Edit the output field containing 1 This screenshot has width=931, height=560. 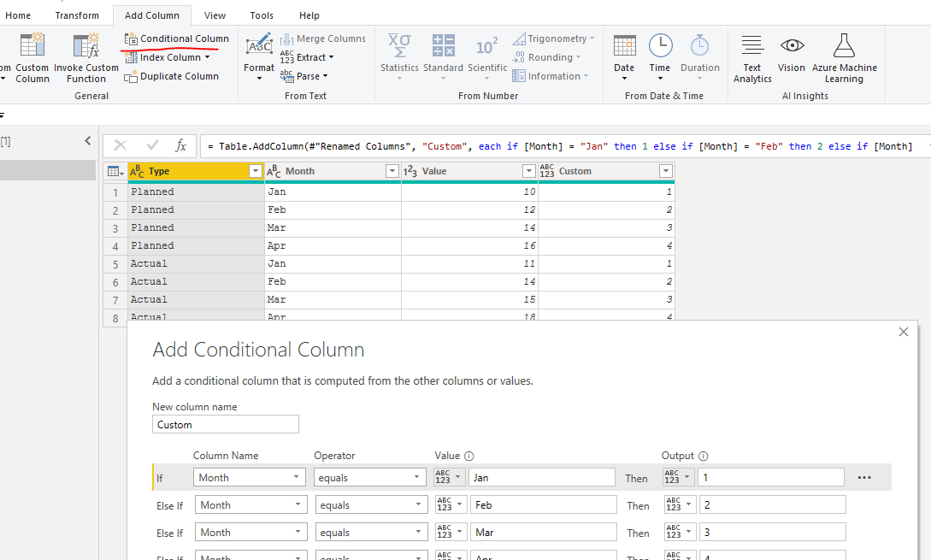[x=770, y=477]
